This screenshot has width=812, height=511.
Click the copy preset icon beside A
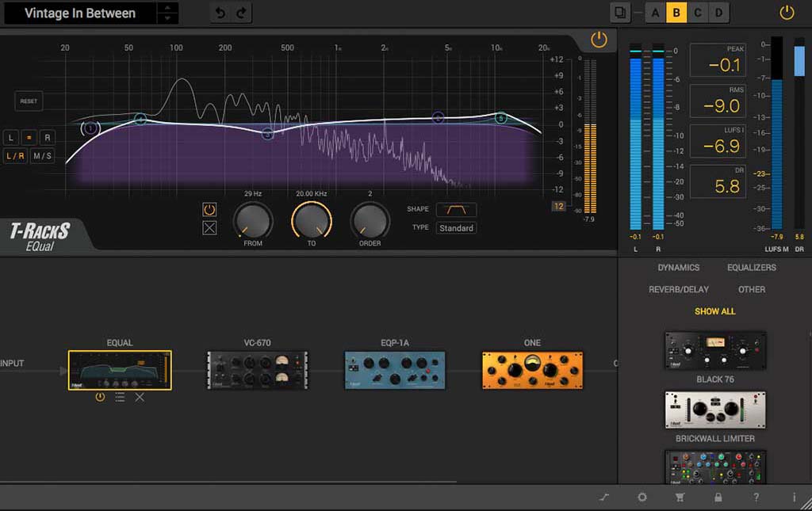(619, 13)
